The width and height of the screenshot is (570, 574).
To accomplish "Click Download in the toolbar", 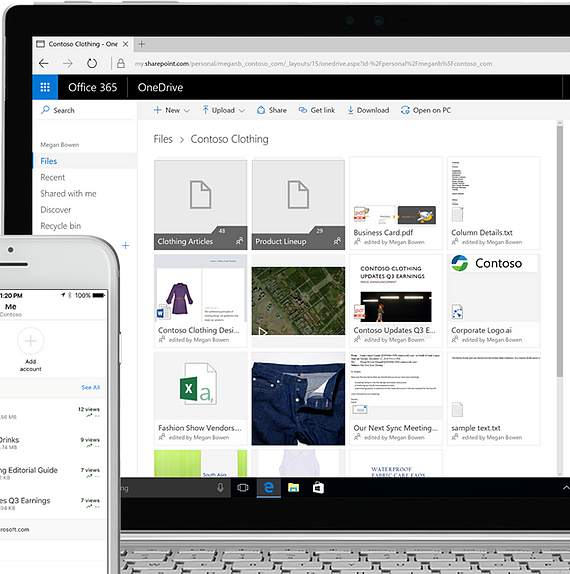I will pyautogui.click(x=368, y=110).
